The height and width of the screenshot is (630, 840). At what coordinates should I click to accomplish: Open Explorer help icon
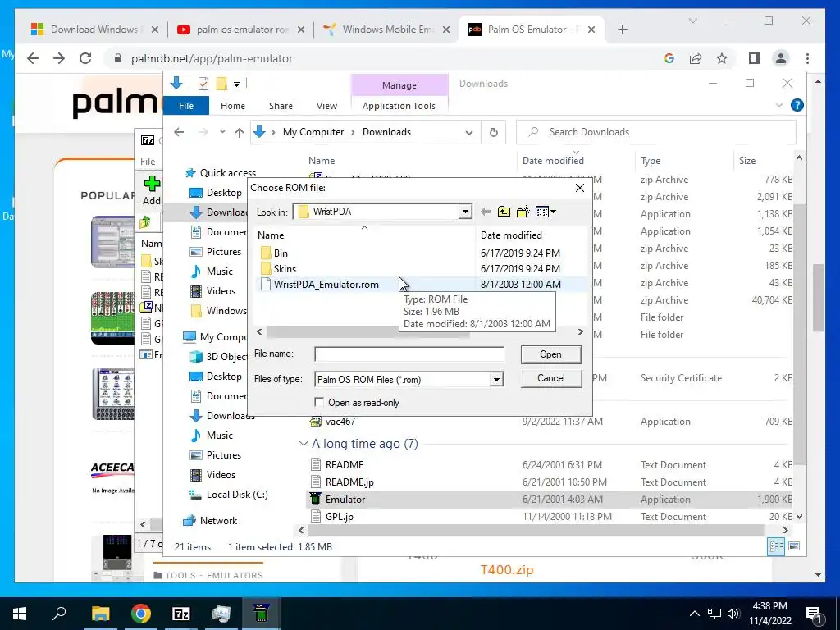coord(797,106)
